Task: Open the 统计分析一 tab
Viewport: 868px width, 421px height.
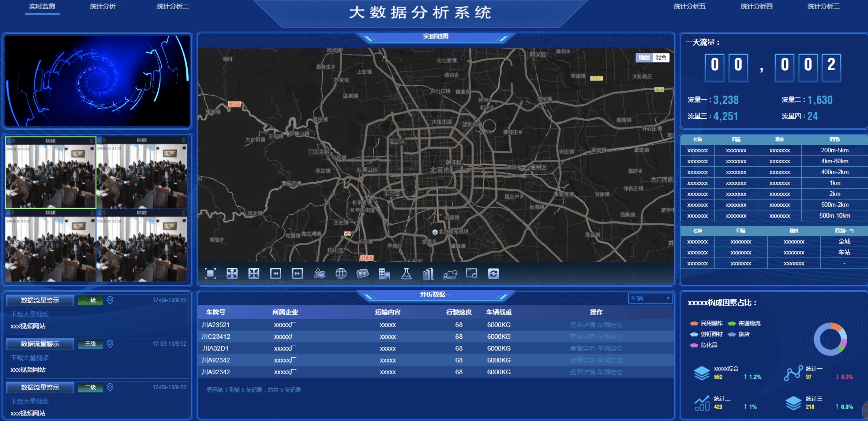Action: (106, 6)
